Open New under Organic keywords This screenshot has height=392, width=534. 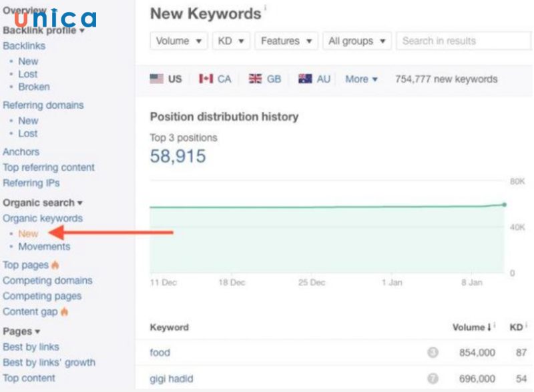(x=28, y=233)
